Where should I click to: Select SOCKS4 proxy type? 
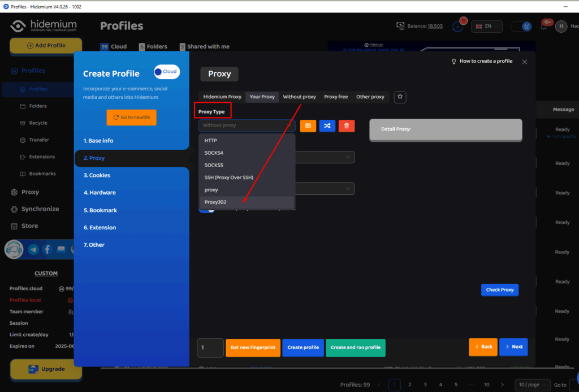[x=247, y=153]
